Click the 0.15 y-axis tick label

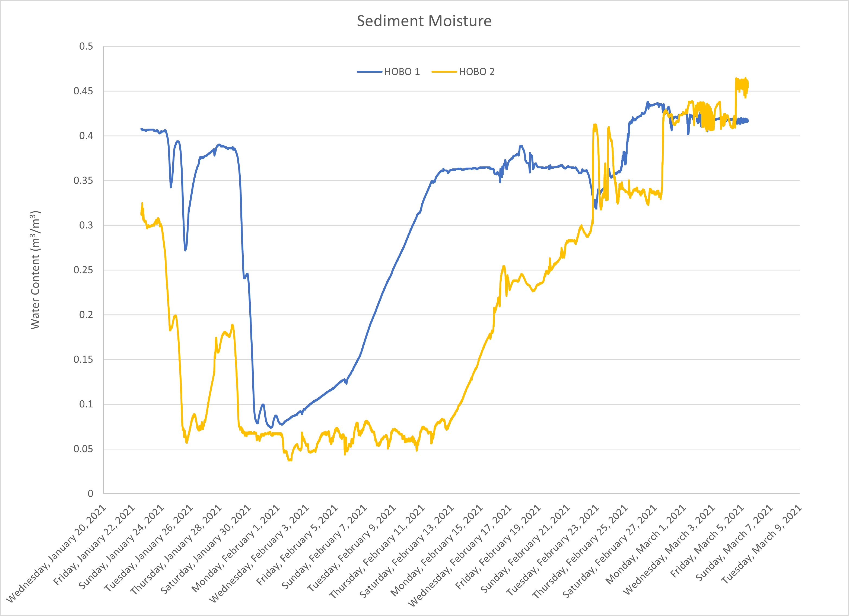(x=84, y=359)
